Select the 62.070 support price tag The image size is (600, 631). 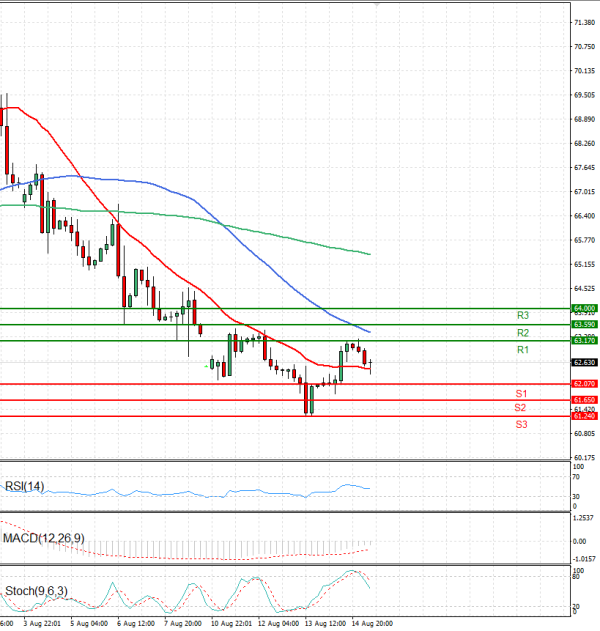point(585,384)
